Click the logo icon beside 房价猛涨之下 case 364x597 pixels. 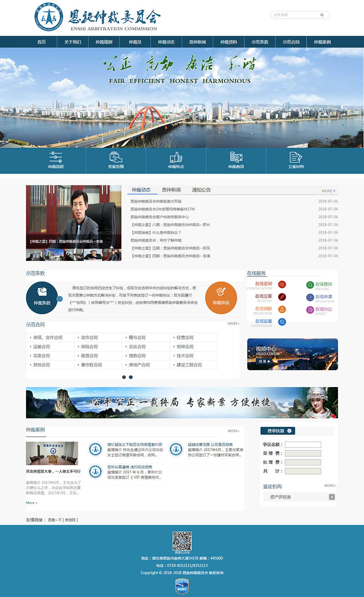pos(96,449)
